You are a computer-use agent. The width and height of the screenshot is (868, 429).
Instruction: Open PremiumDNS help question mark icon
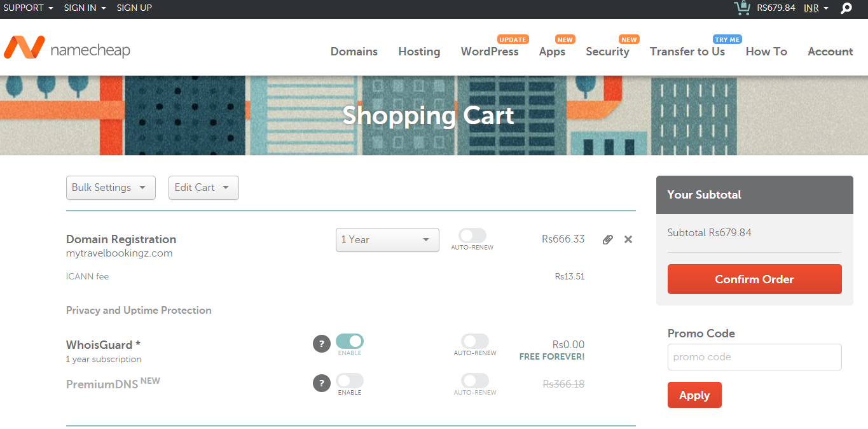click(x=322, y=383)
